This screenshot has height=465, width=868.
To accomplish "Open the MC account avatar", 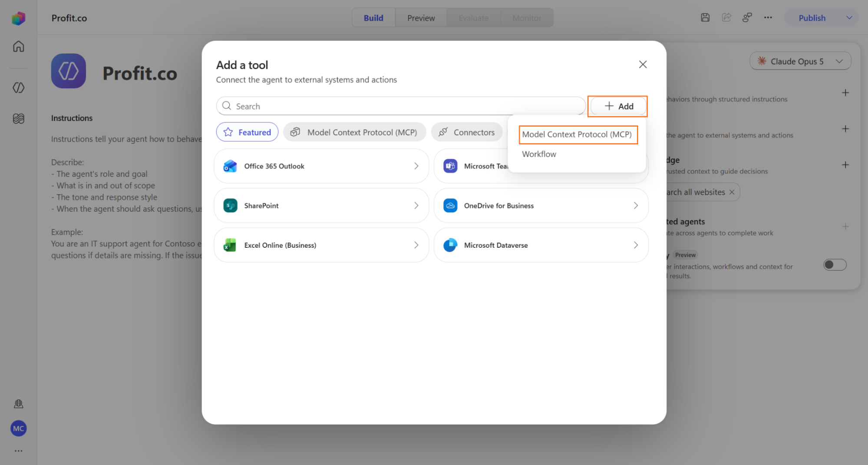I will 18,428.
